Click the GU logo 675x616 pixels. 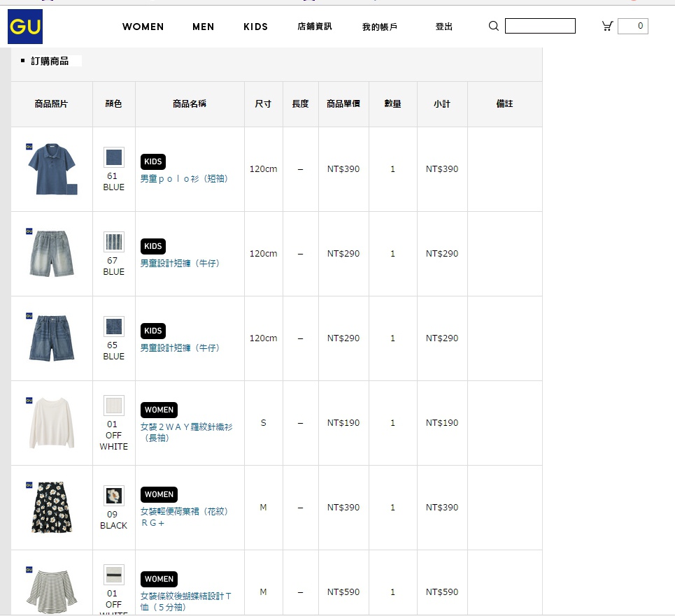coord(25,27)
